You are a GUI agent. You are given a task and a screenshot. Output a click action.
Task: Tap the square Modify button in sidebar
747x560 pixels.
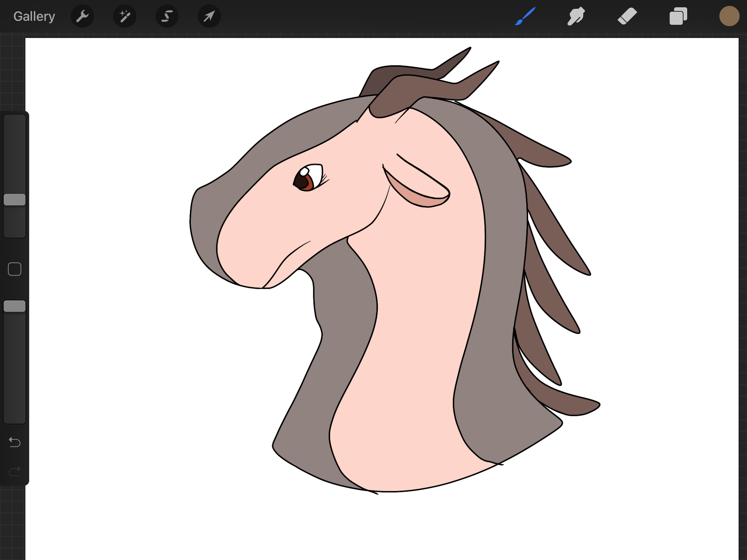[15, 269]
